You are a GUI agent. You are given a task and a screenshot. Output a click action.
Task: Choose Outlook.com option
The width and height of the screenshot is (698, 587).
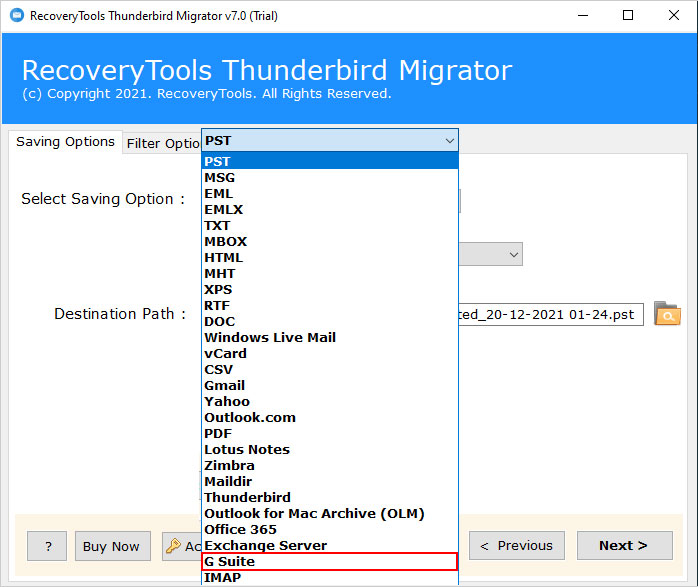(x=330, y=418)
